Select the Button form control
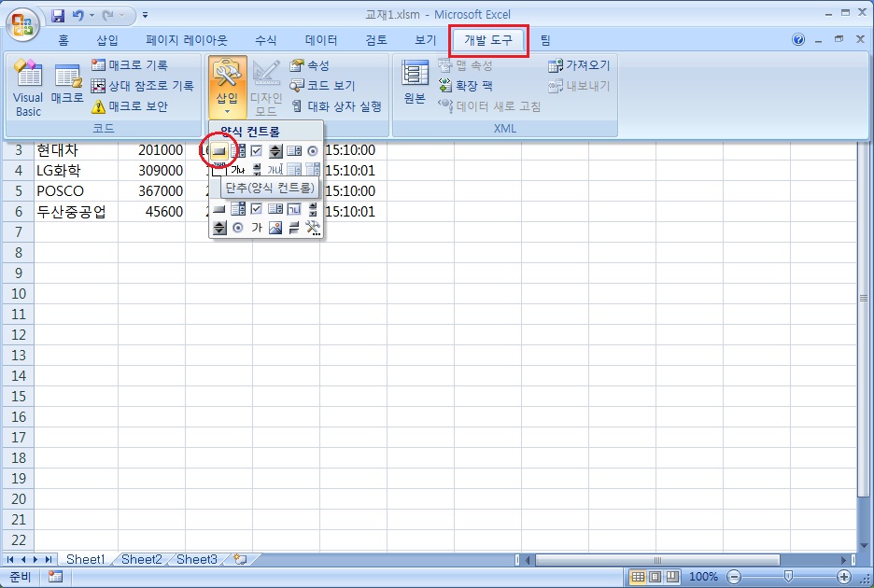The image size is (874, 588). [x=221, y=150]
